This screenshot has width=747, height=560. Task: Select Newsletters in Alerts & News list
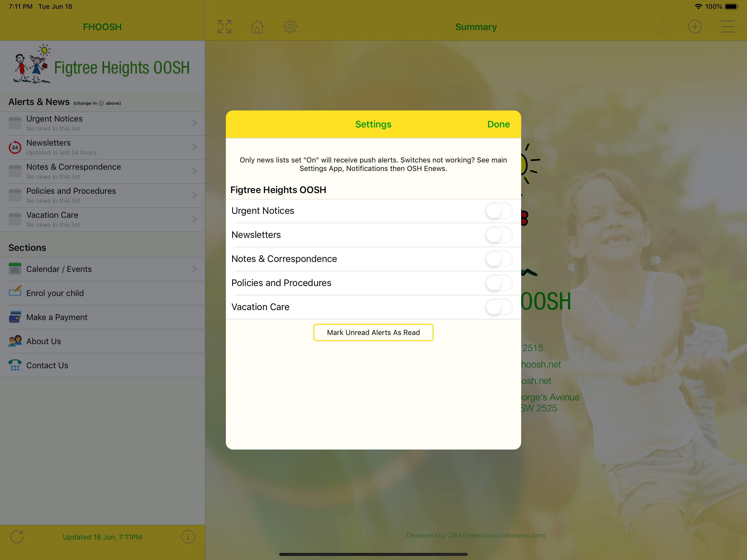(x=102, y=147)
